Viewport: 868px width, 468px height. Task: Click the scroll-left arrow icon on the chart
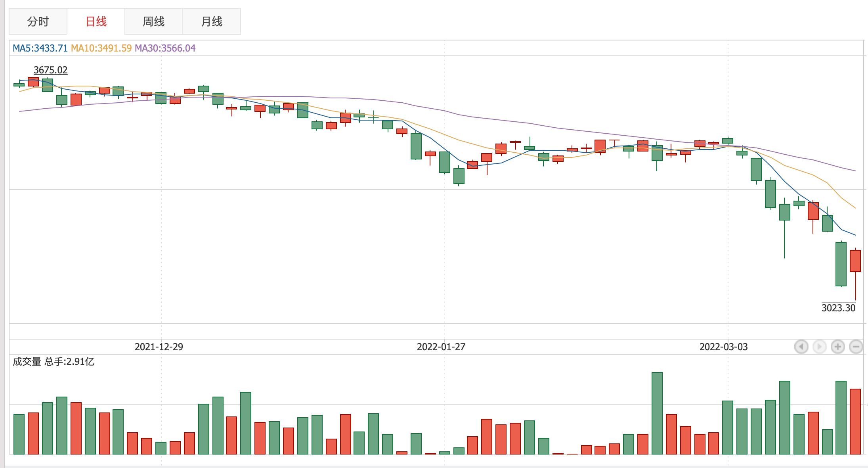tap(801, 347)
